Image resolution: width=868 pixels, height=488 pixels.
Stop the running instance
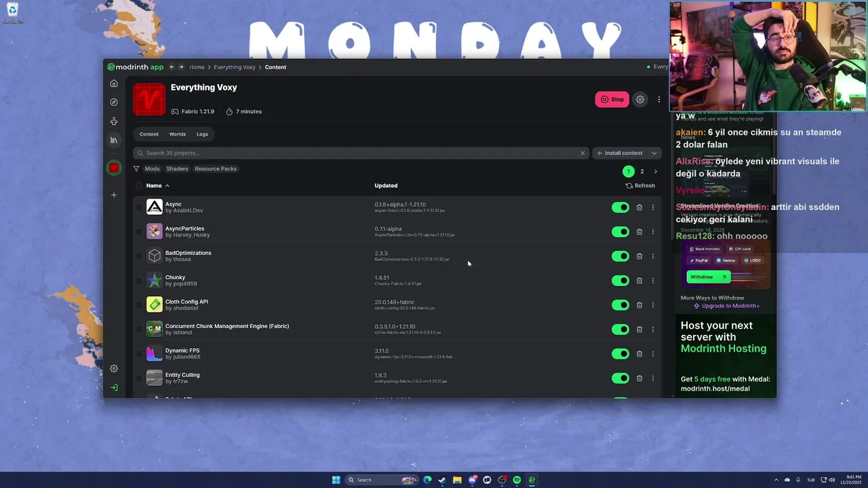(612, 100)
